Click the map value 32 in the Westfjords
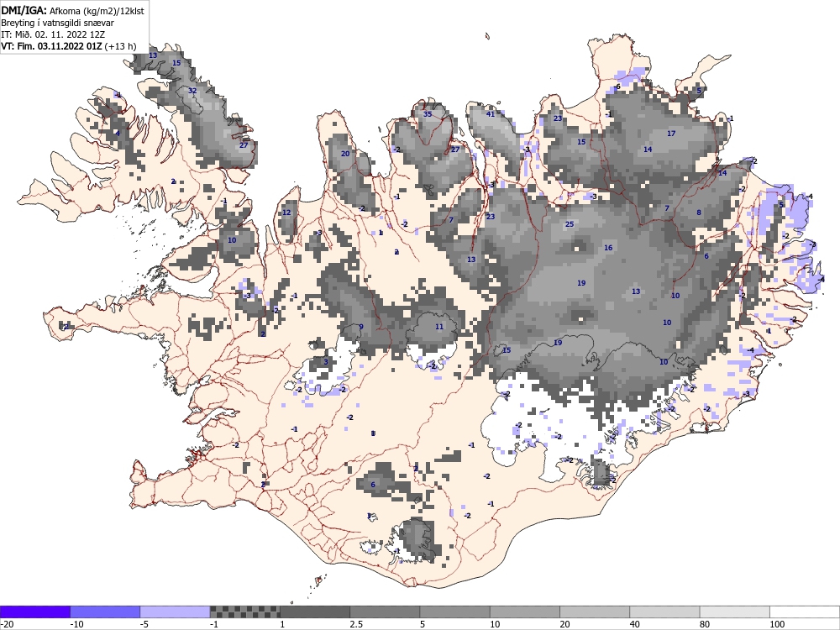The height and width of the screenshot is (630, 840). click(x=192, y=91)
